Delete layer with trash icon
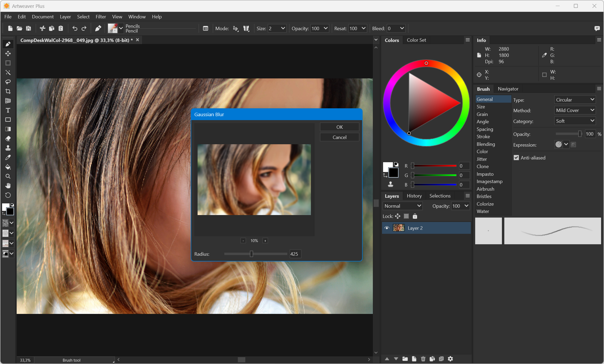Screen dimensions: 604x364 click(423, 359)
